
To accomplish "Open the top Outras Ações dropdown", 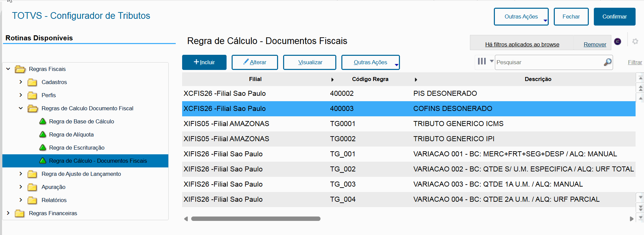I will pyautogui.click(x=521, y=17).
